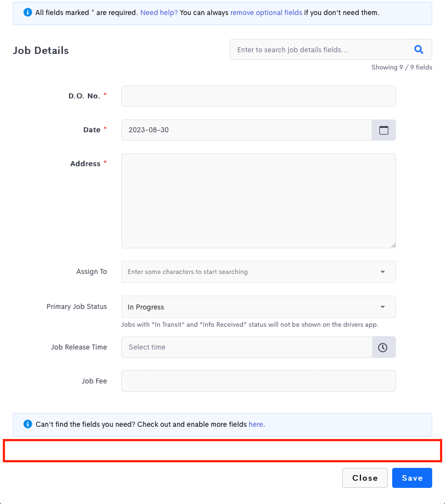445x504 pixels.
Task: Expand the Primary Job Status dropdown arrow
Action: pyautogui.click(x=383, y=307)
